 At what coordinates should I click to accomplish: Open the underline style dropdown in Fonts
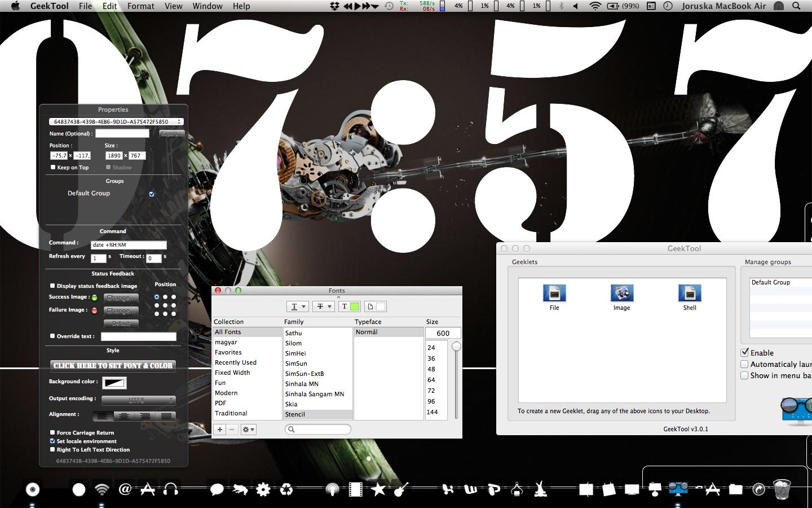point(298,306)
